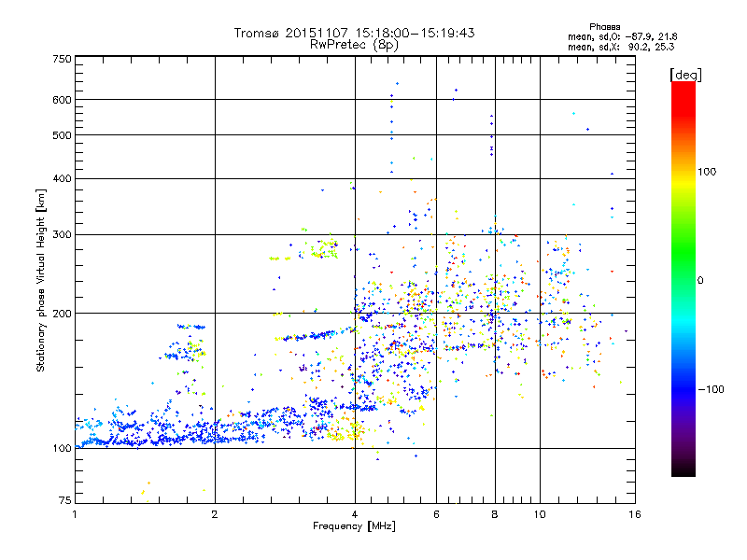The image size is (747, 560).
Task: Click the y-axis tick label '300'
Action: click(x=63, y=235)
